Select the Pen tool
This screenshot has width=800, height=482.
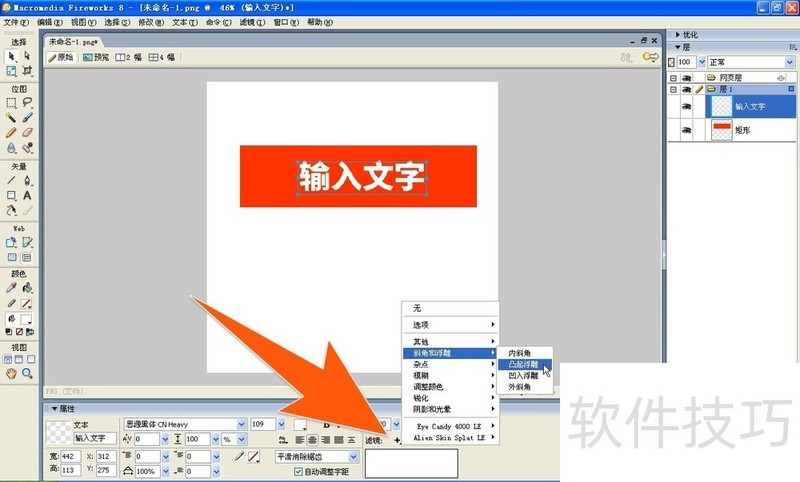27,180
